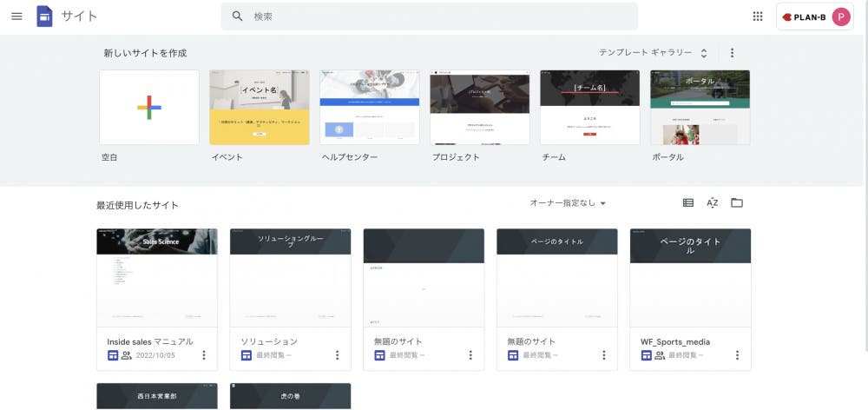The height and width of the screenshot is (410, 868).
Task: Open the main hamburger menu
Action: pyautogui.click(x=16, y=17)
